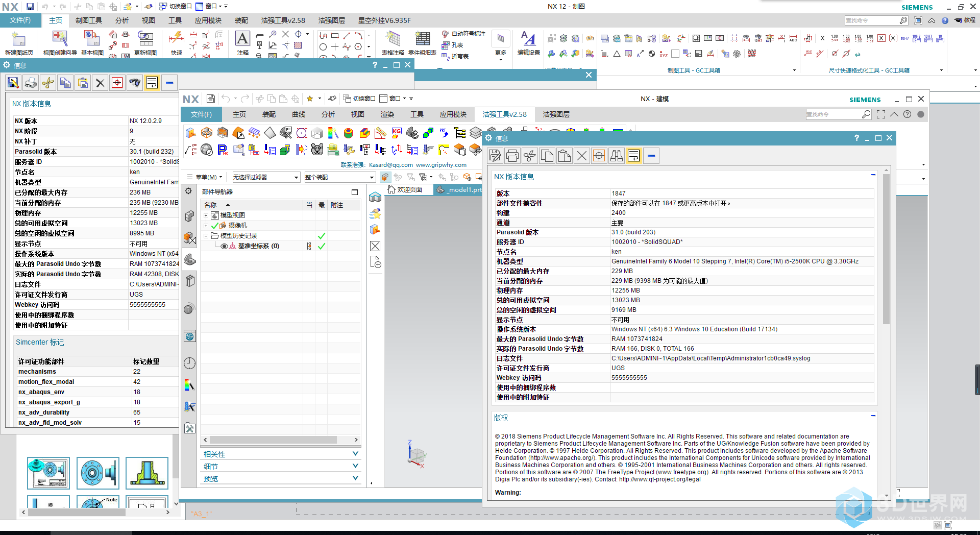Click the printer icon in the NX 12 info window

(31, 83)
